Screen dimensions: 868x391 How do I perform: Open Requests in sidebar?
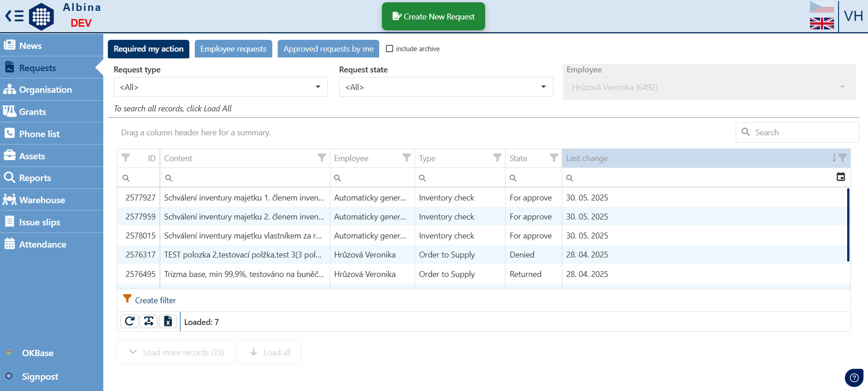[52, 67]
